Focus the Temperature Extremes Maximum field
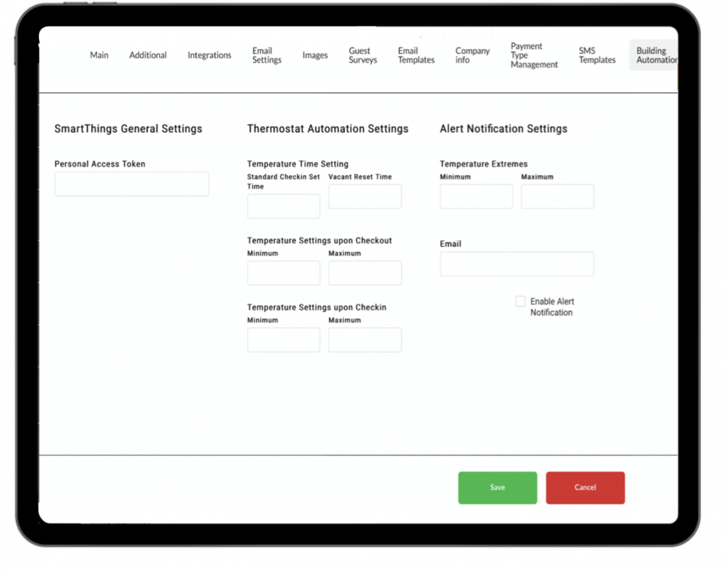The width and height of the screenshot is (728, 570). 557,197
